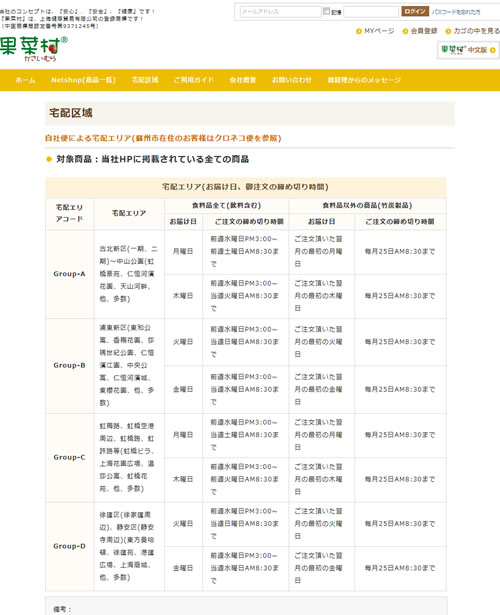Click 木曜日 cell in Group-C
Screen dimensions: 500x615
coord(183,479)
